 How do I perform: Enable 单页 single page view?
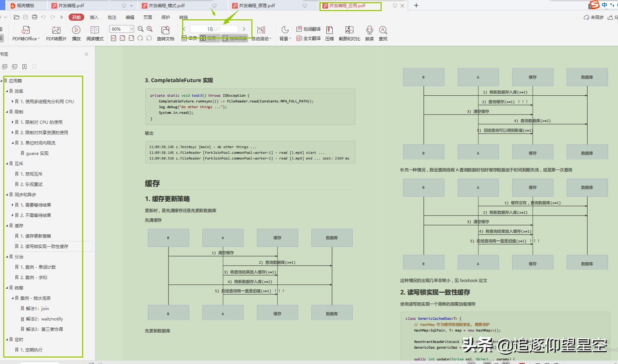[189, 39]
